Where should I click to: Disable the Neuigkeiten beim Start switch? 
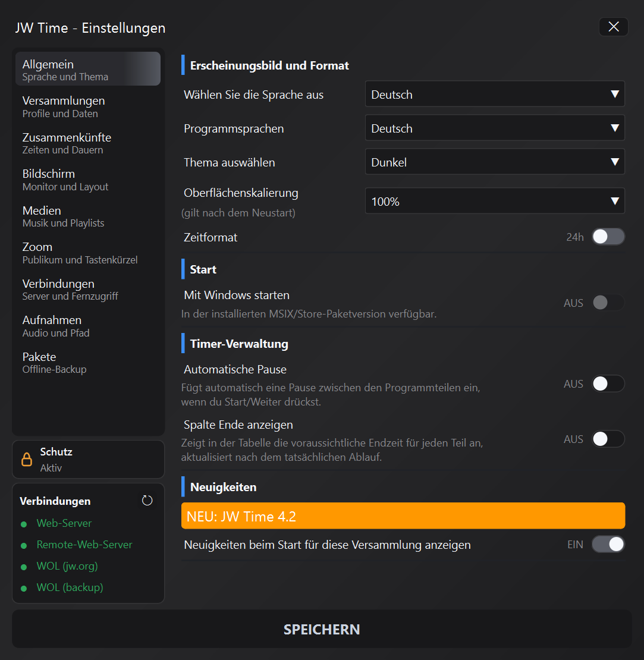(x=608, y=544)
